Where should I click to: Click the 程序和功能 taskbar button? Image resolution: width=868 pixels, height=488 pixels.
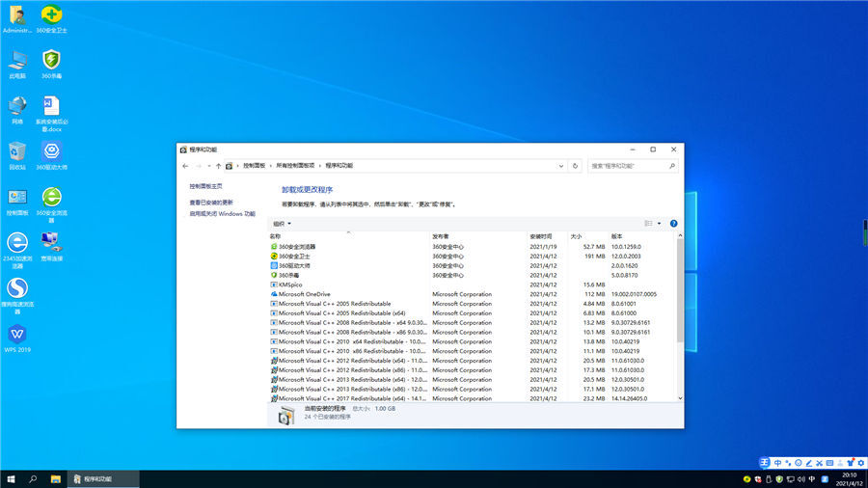point(103,479)
